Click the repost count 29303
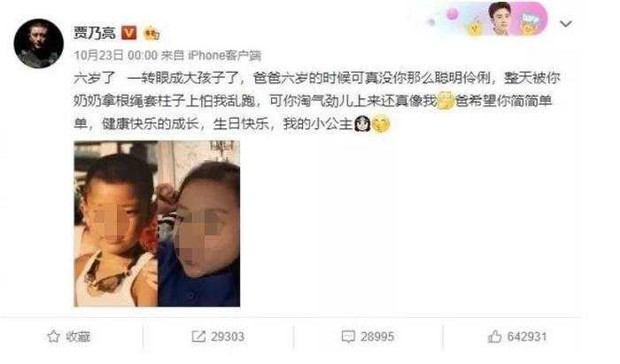 point(228,337)
